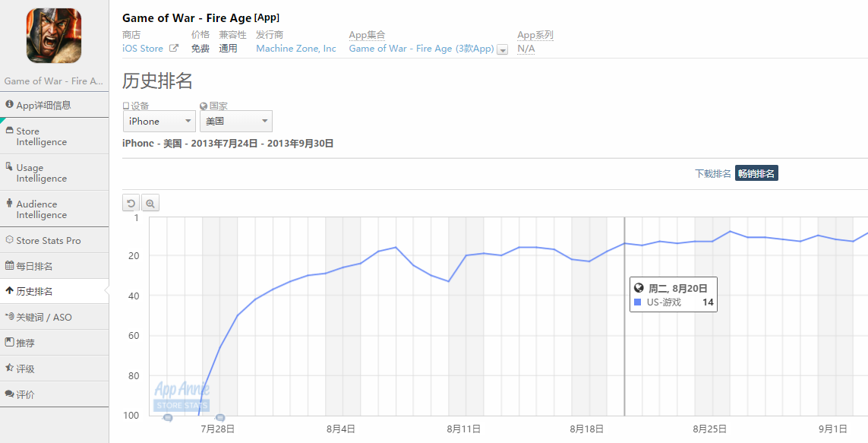
Task: Open the iOS Store link
Action: click(143, 49)
